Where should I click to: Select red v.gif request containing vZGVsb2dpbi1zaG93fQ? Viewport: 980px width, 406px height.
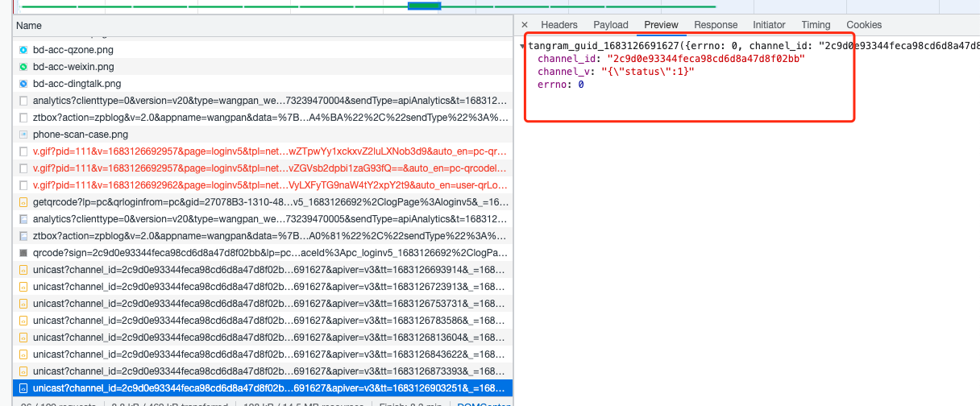[x=263, y=168]
